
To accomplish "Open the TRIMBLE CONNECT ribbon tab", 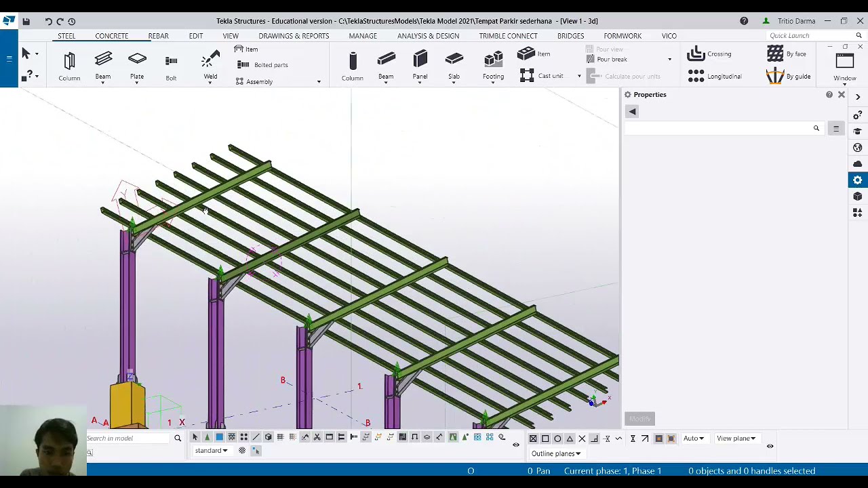I will coord(508,36).
